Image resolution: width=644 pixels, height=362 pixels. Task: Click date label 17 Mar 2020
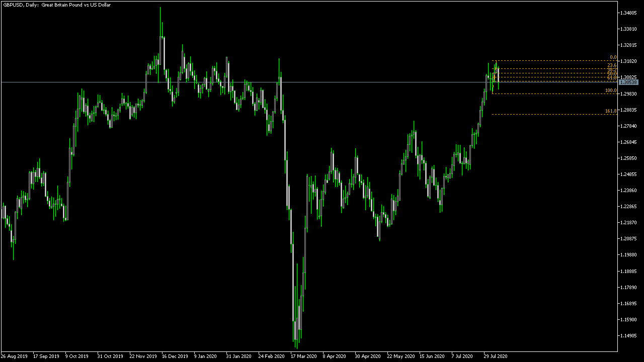pos(303,356)
